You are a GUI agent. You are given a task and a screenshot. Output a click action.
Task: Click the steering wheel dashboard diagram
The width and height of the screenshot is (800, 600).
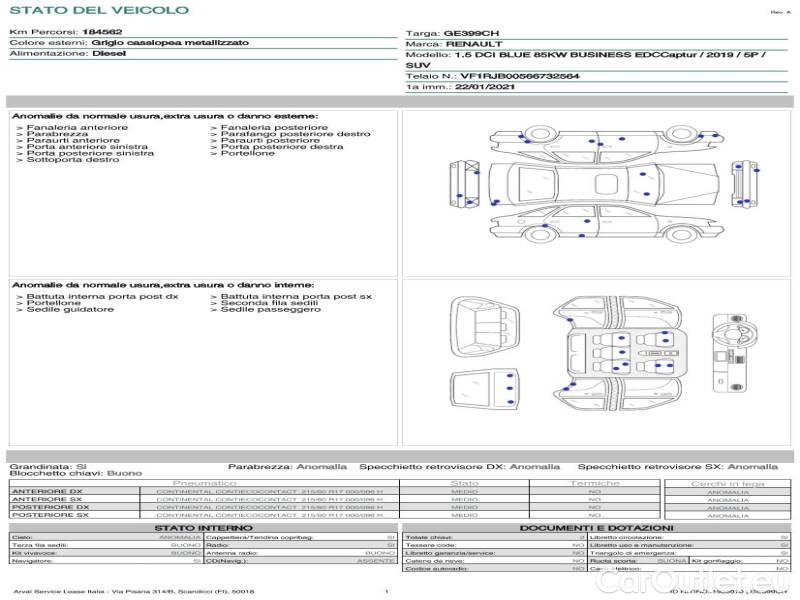click(735, 353)
